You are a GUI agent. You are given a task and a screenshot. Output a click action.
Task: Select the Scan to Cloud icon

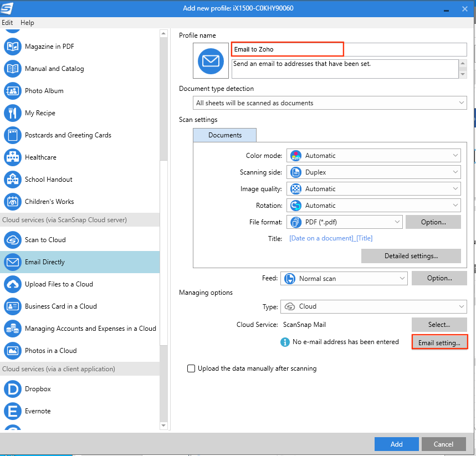click(x=12, y=240)
